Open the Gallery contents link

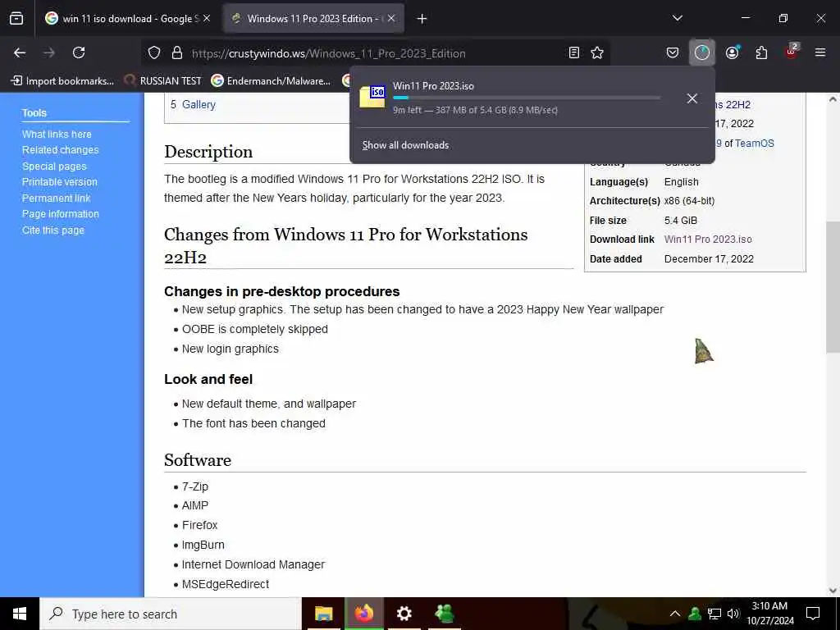pos(199,104)
